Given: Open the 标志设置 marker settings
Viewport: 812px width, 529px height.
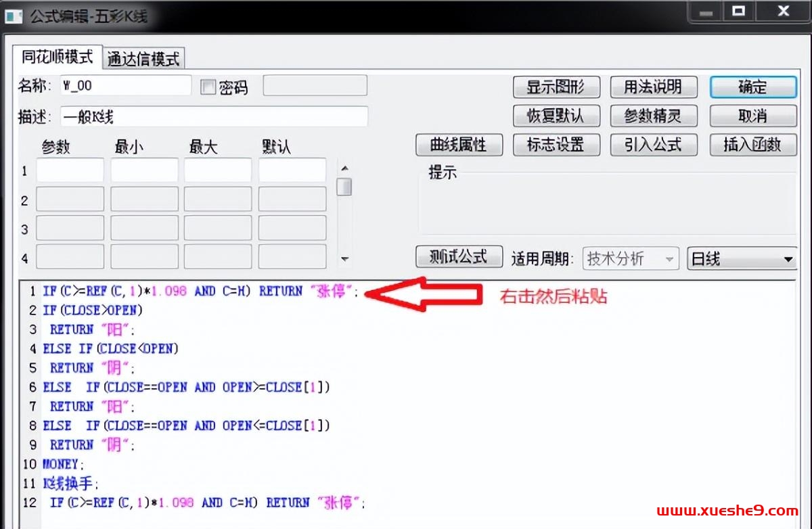Looking at the screenshot, I should (556, 145).
